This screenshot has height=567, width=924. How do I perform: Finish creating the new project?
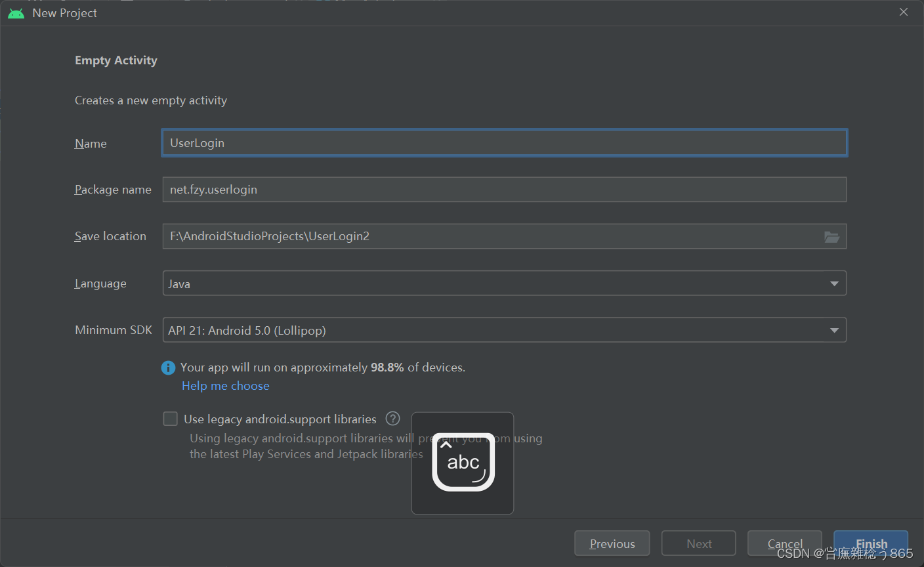point(871,543)
